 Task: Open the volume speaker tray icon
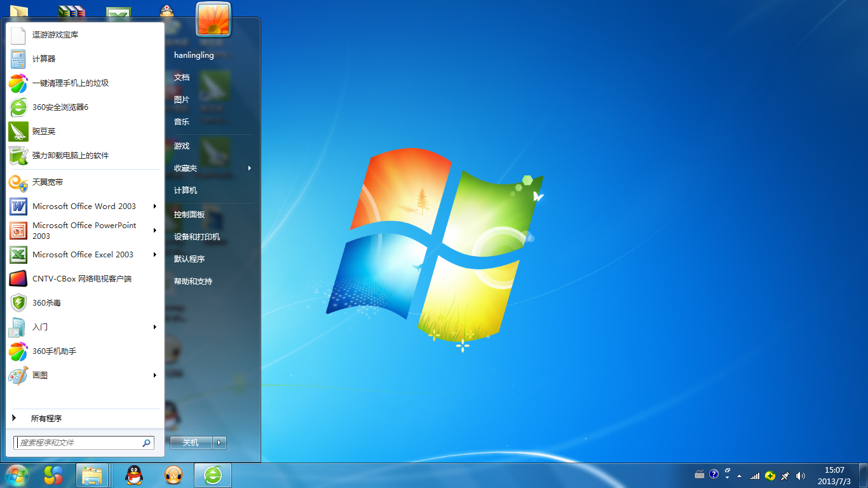[801, 476]
